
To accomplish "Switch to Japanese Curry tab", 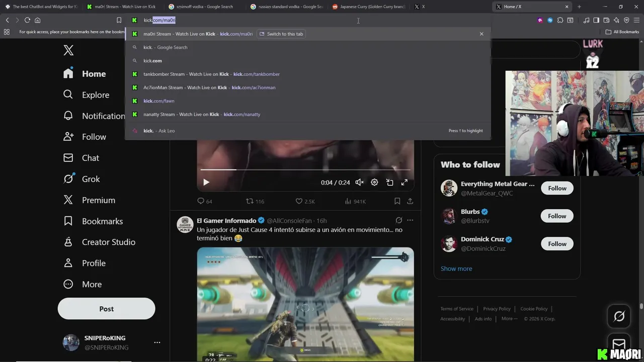I will 368,7.
